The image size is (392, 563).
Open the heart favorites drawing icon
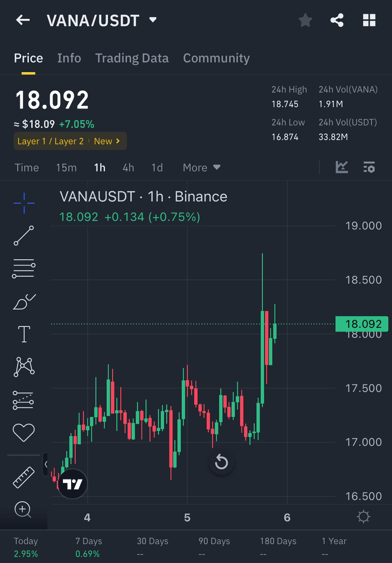pyautogui.click(x=24, y=432)
